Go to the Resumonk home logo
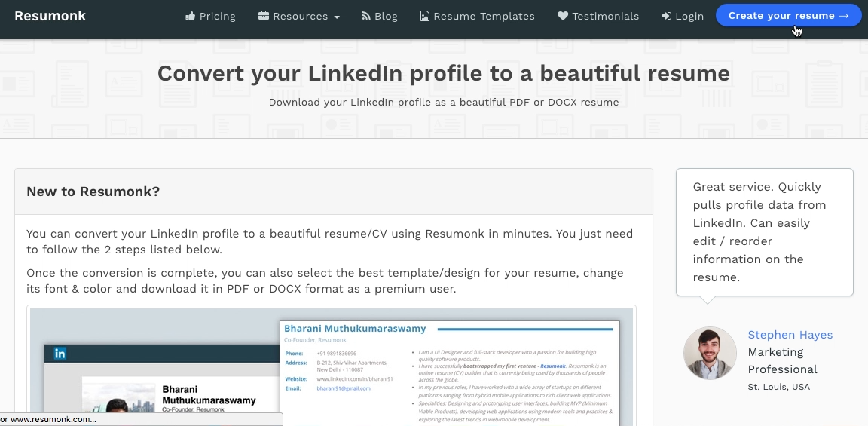The width and height of the screenshot is (868, 426). click(x=50, y=16)
